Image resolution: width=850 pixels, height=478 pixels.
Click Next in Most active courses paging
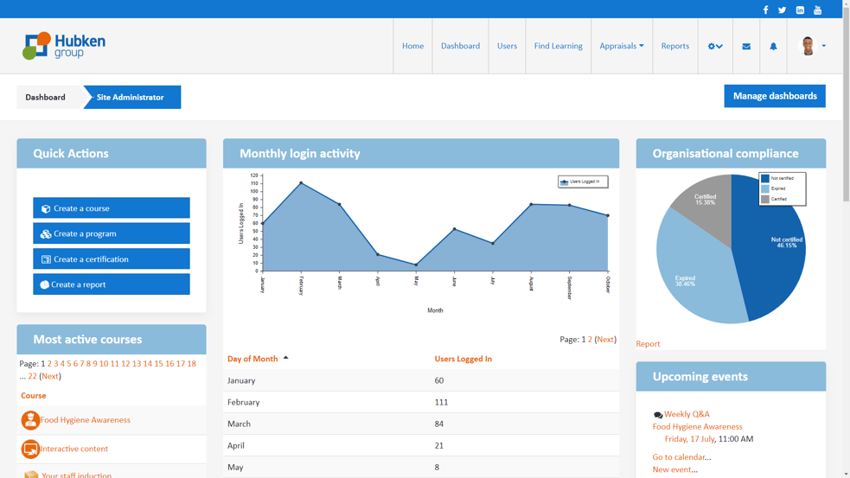[x=50, y=376]
